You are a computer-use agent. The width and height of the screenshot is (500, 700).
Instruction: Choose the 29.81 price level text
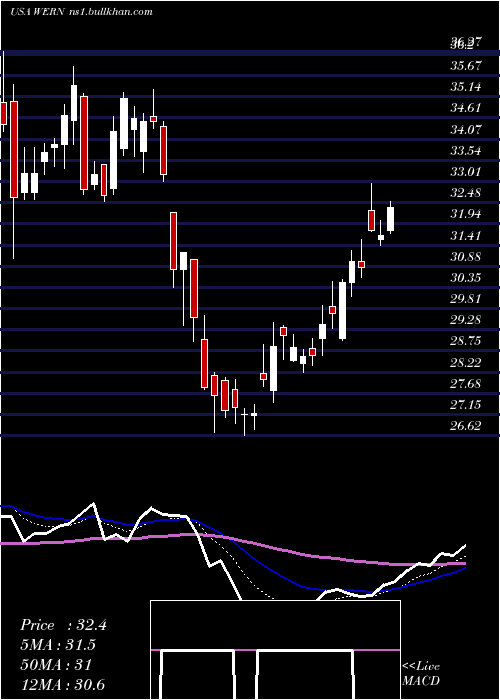pos(466,299)
